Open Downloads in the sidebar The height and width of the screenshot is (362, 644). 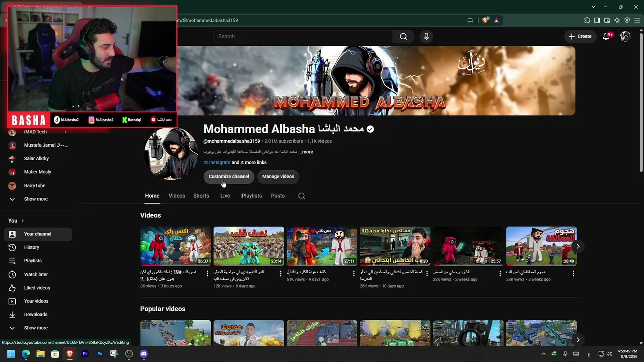[x=38, y=314]
